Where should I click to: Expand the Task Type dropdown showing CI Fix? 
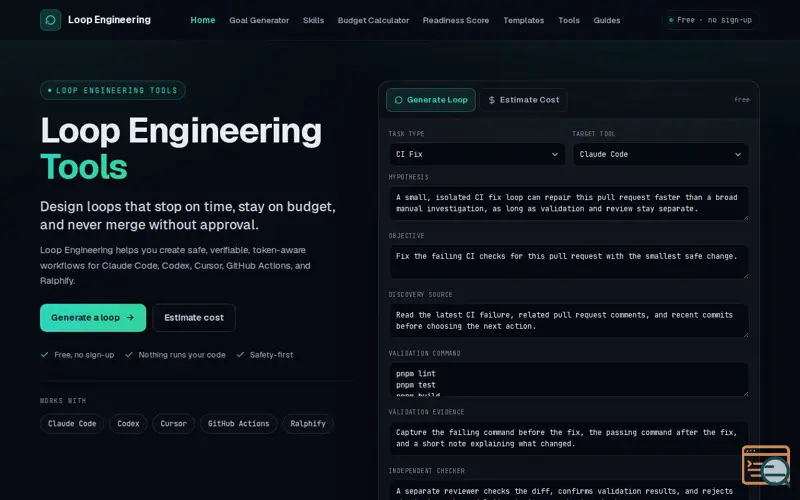(x=477, y=154)
